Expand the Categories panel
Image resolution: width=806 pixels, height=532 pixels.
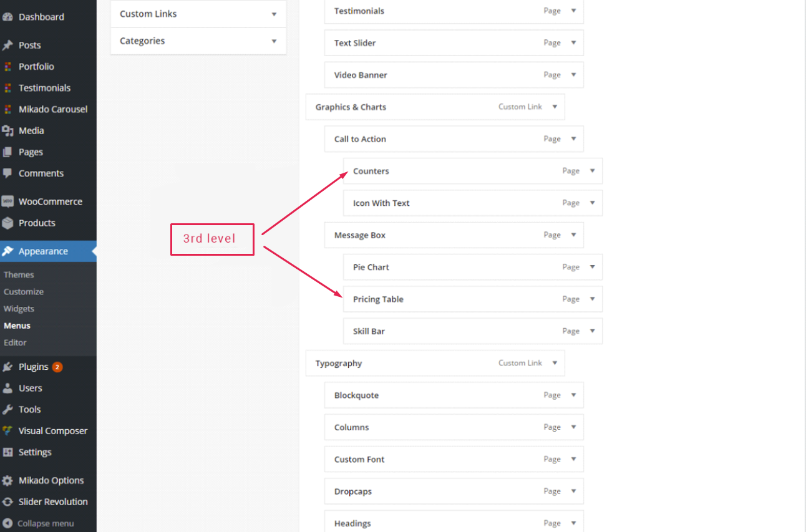pyautogui.click(x=274, y=41)
